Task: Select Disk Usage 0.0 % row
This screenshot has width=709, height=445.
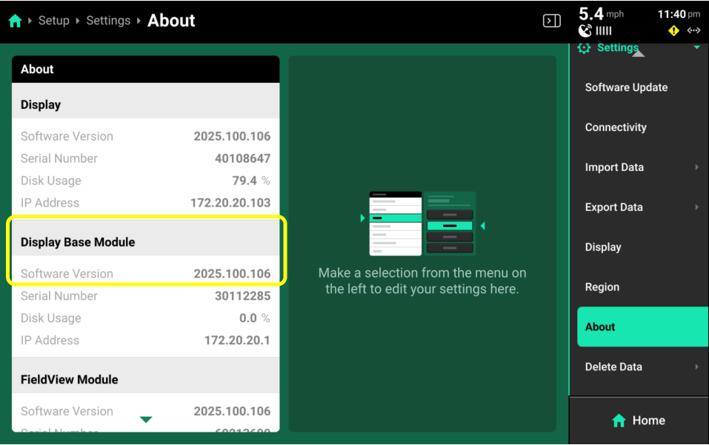Action: tap(146, 318)
